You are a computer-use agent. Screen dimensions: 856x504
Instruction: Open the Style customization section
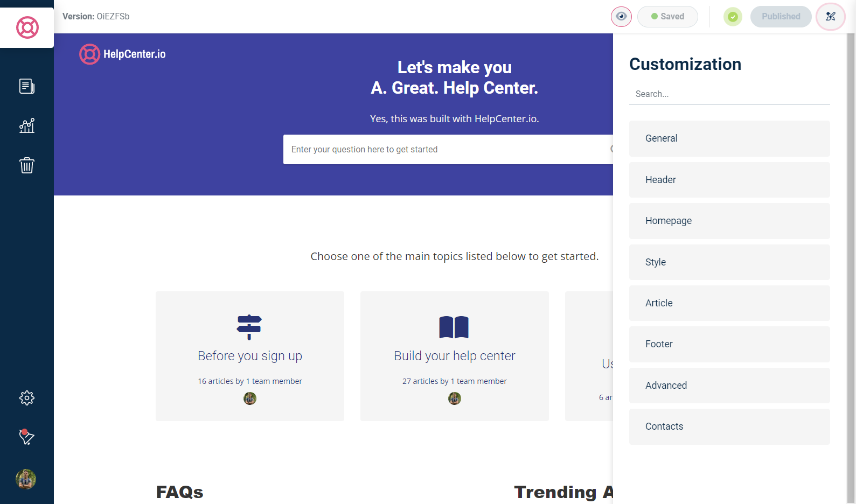coord(729,262)
